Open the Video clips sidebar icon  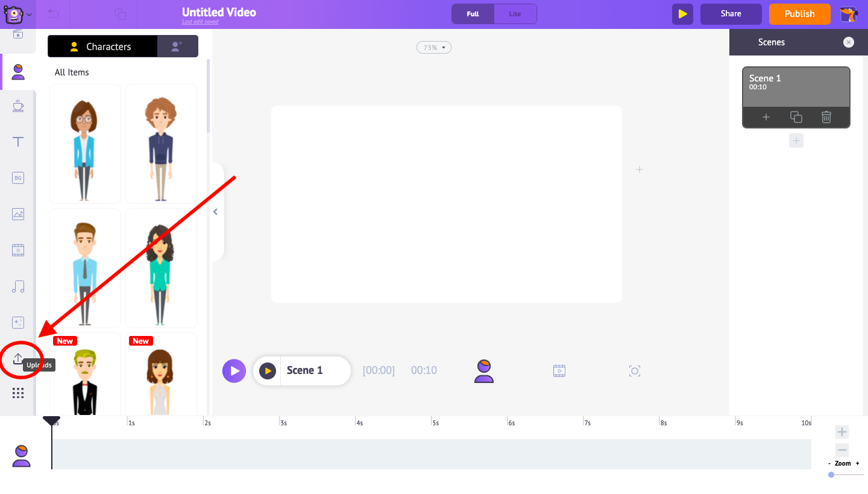(x=18, y=250)
